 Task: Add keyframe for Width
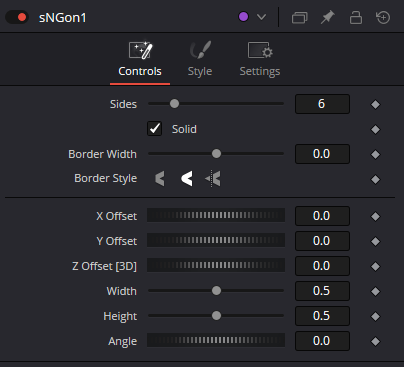pos(375,291)
